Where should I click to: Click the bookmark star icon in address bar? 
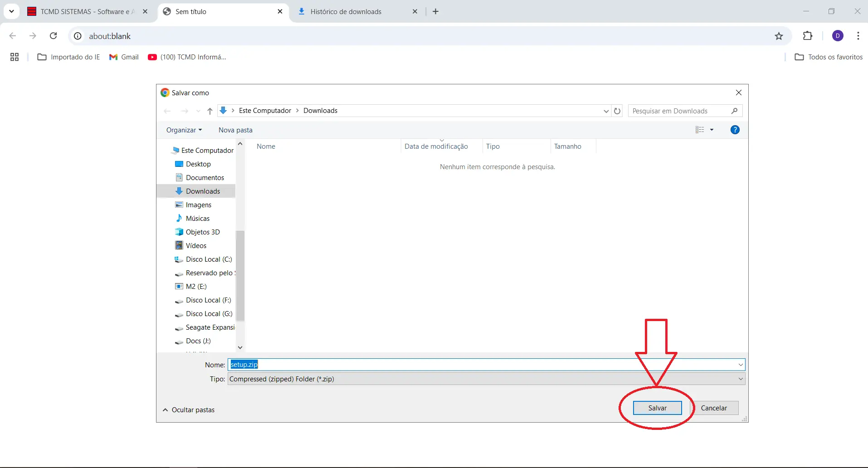(779, 36)
